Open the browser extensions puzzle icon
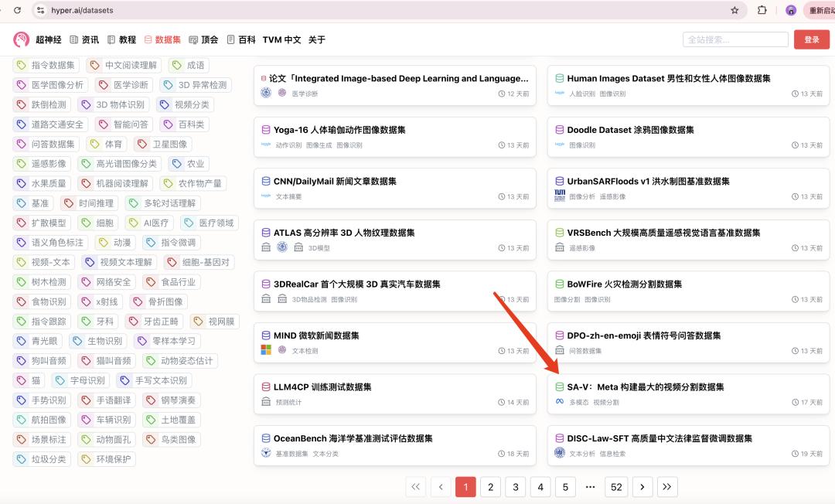Image resolution: width=835 pixels, height=504 pixels. (762, 10)
